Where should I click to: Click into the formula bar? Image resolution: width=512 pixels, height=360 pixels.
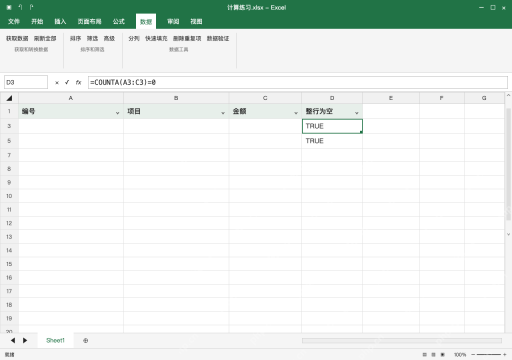coord(298,82)
